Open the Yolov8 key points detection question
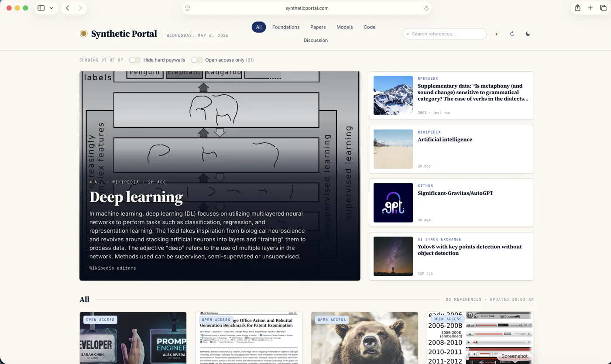The image size is (611, 364). pyautogui.click(x=470, y=250)
